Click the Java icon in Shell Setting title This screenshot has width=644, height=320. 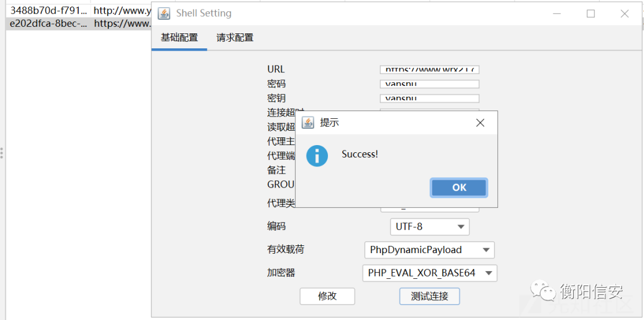click(165, 14)
